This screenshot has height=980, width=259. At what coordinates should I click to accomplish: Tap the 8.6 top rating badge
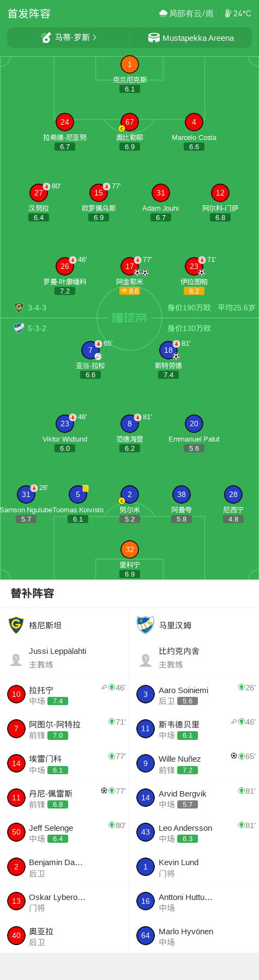(x=130, y=291)
